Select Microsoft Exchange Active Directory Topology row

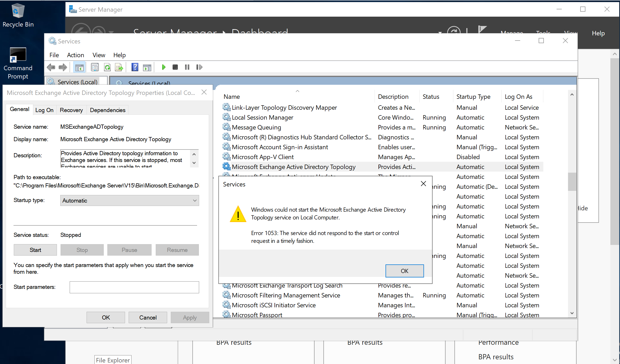(x=382, y=167)
